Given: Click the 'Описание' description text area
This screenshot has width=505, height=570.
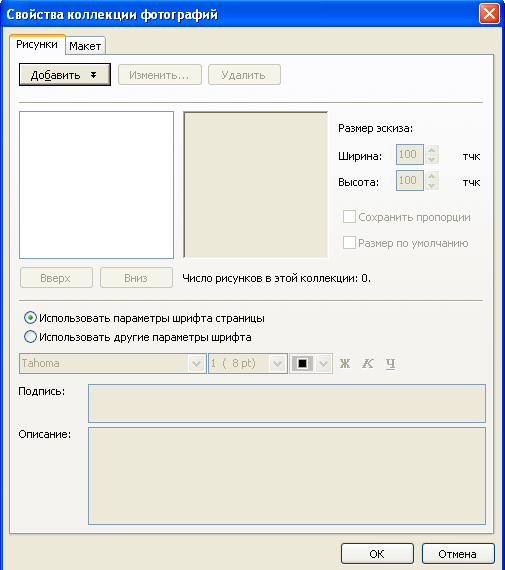Looking at the screenshot, I should click(287, 476).
